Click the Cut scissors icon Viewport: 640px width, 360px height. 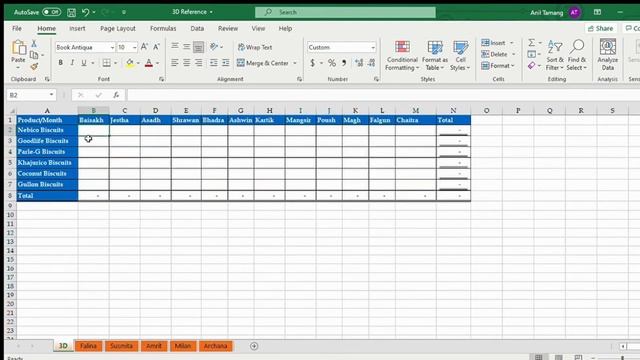(x=34, y=43)
